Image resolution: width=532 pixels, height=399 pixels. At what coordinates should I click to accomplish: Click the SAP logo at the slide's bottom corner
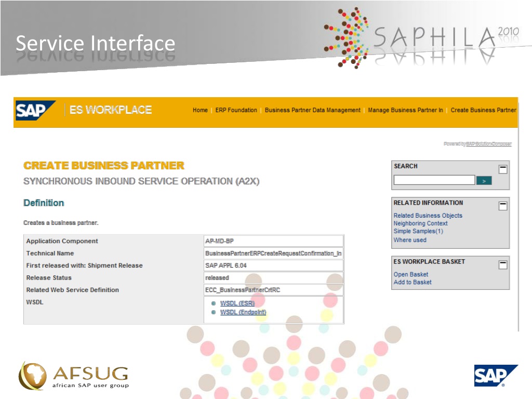(496, 376)
